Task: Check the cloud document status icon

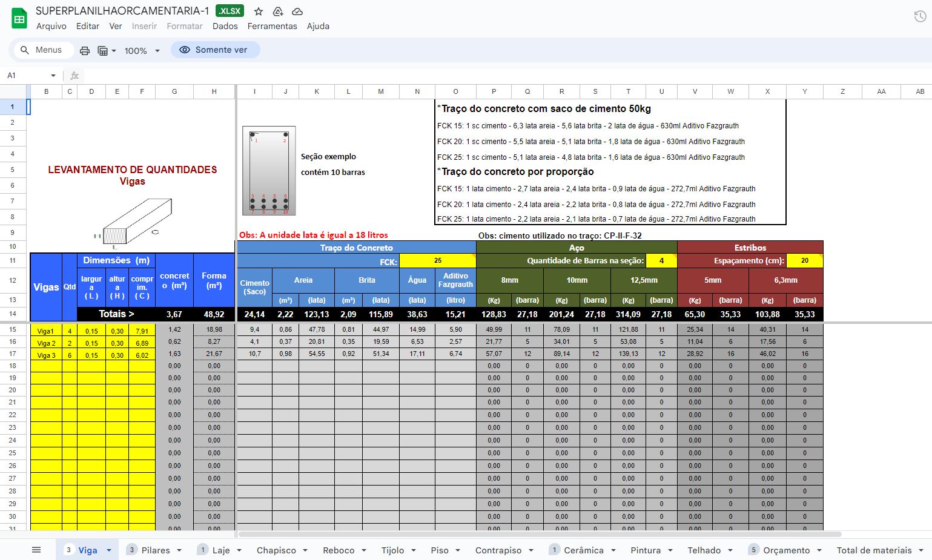Action: point(297,12)
